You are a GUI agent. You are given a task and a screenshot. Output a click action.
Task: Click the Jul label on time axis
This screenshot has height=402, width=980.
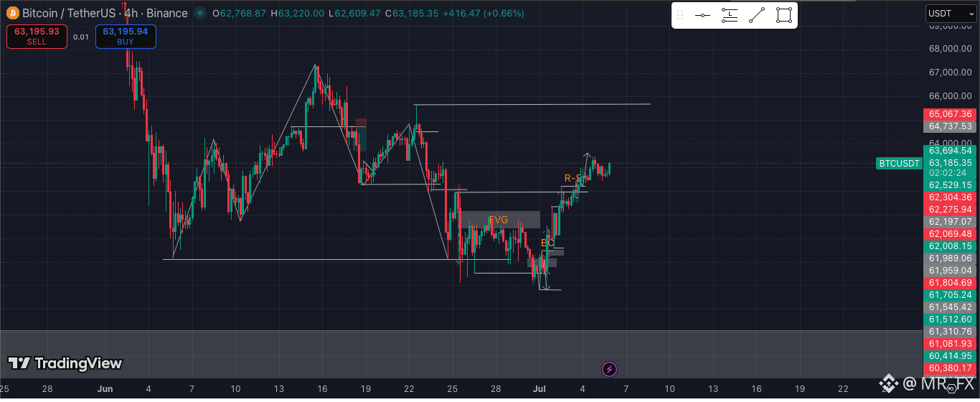(x=539, y=389)
